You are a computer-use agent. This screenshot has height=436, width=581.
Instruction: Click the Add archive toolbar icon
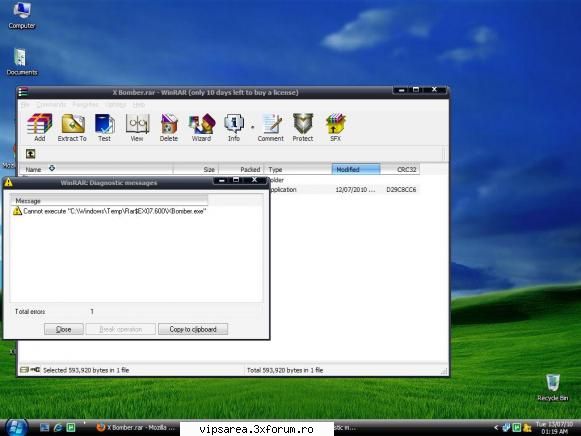39,127
